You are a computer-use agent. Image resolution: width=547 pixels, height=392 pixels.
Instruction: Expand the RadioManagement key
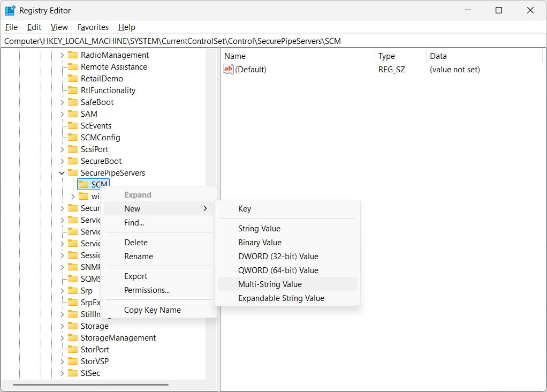(x=62, y=55)
